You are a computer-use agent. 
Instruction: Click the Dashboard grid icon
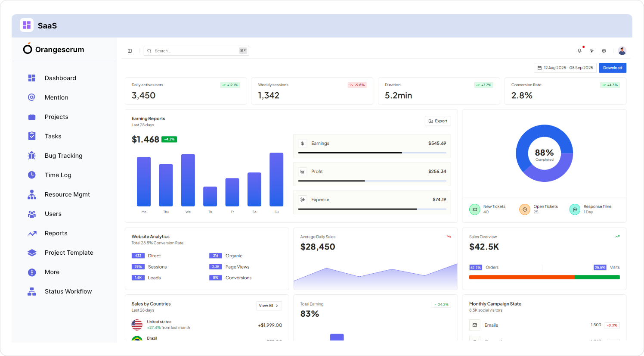32,78
